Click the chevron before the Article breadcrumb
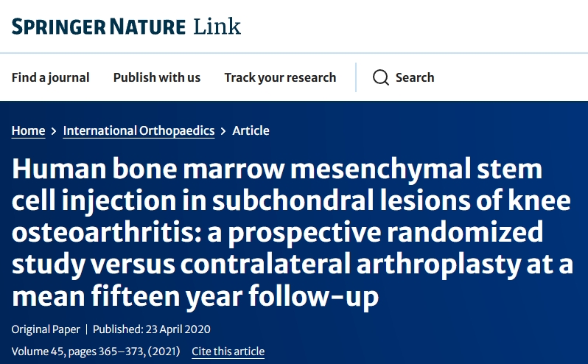 point(223,131)
